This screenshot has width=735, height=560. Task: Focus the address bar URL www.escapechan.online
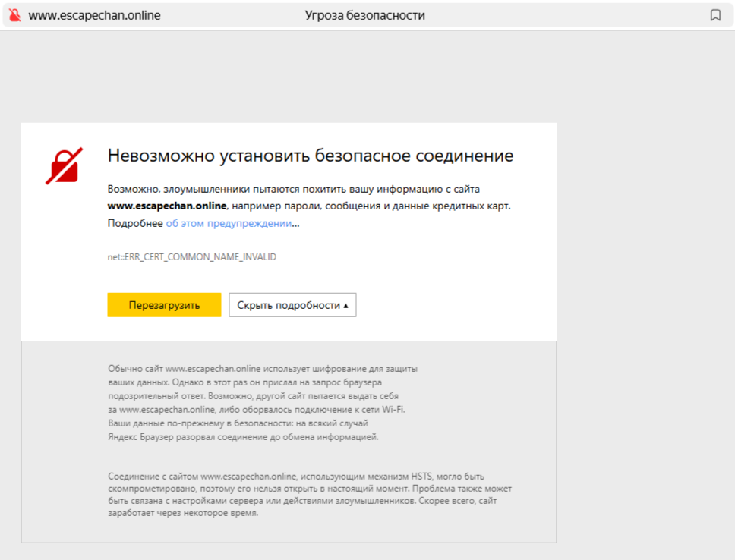coord(94,15)
